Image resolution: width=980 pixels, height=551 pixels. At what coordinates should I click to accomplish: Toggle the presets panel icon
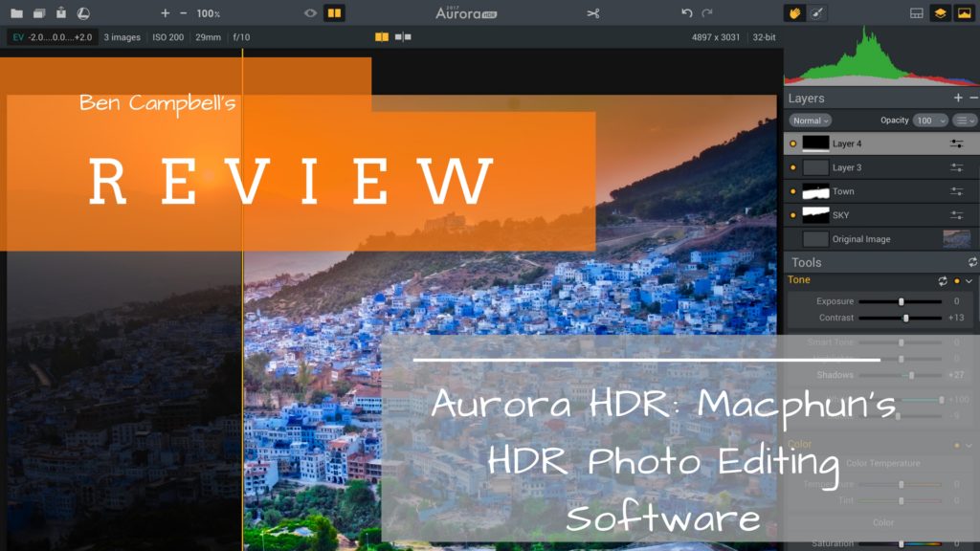(916, 13)
